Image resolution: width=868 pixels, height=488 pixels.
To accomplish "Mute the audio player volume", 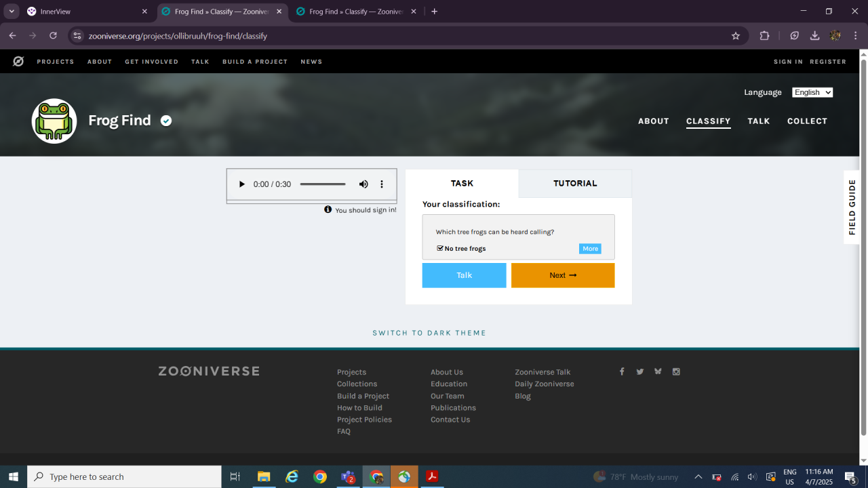I will [363, 184].
